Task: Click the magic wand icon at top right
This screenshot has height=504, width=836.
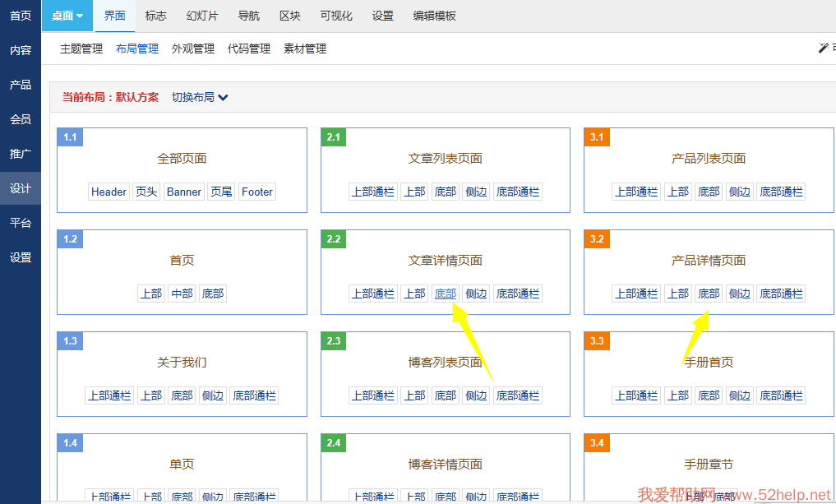Action: [823, 49]
